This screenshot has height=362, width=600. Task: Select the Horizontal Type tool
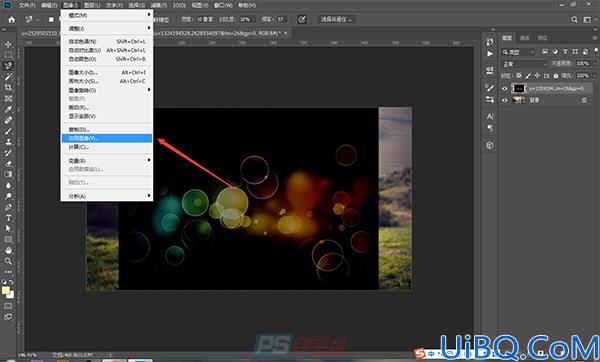[x=8, y=218]
